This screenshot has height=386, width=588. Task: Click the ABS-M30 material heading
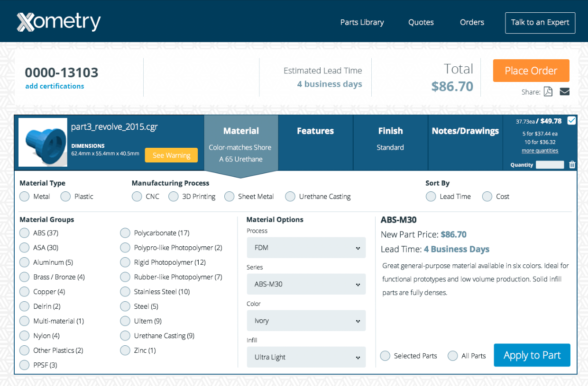pyautogui.click(x=399, y=220)
